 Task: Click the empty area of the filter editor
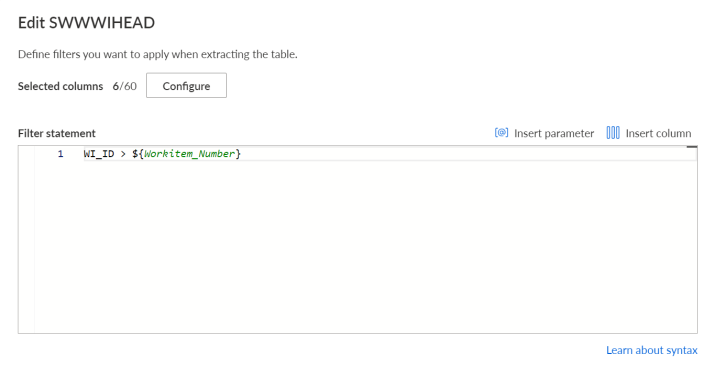click(x=366, y=246)
